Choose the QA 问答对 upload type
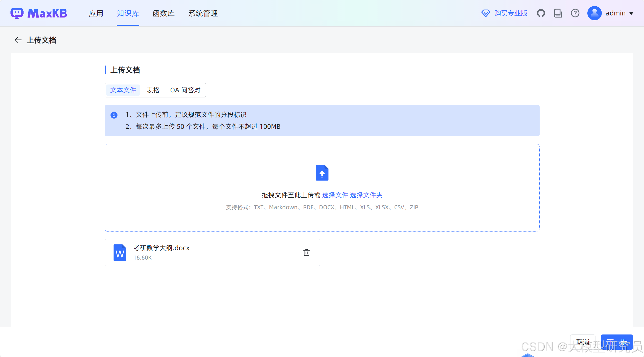 pyautogui.click(x=185, y=90)
